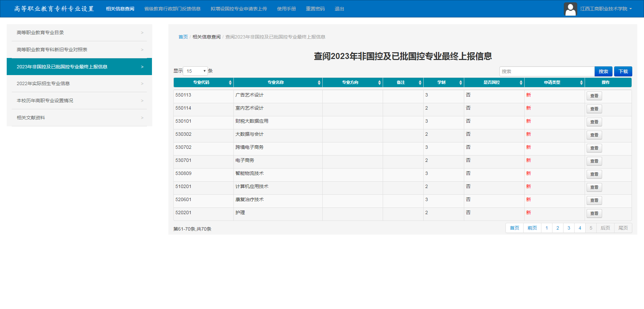
Task: Sort by 专业名称 column arrows
Action: pos(319,82)
